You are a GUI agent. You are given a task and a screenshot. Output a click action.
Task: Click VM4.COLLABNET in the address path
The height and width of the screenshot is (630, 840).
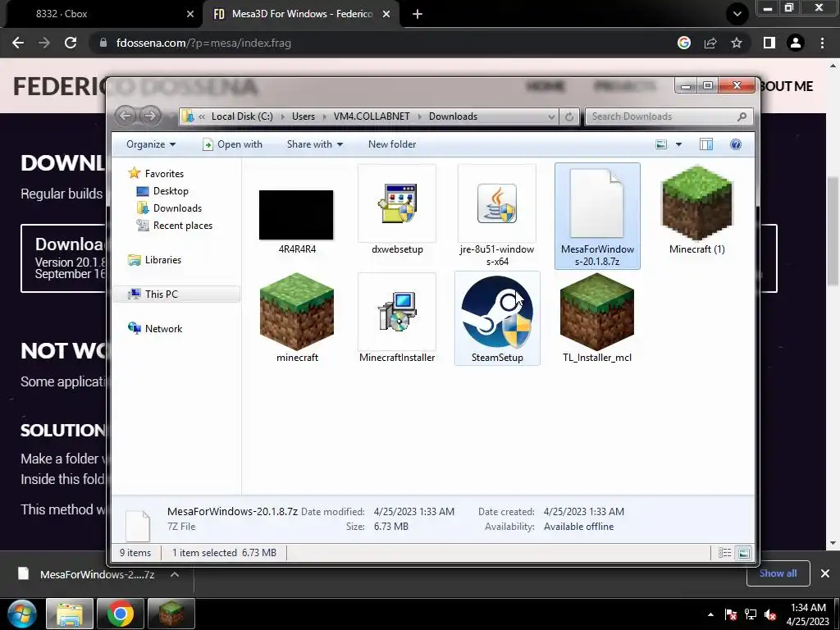tap(372, 116)
